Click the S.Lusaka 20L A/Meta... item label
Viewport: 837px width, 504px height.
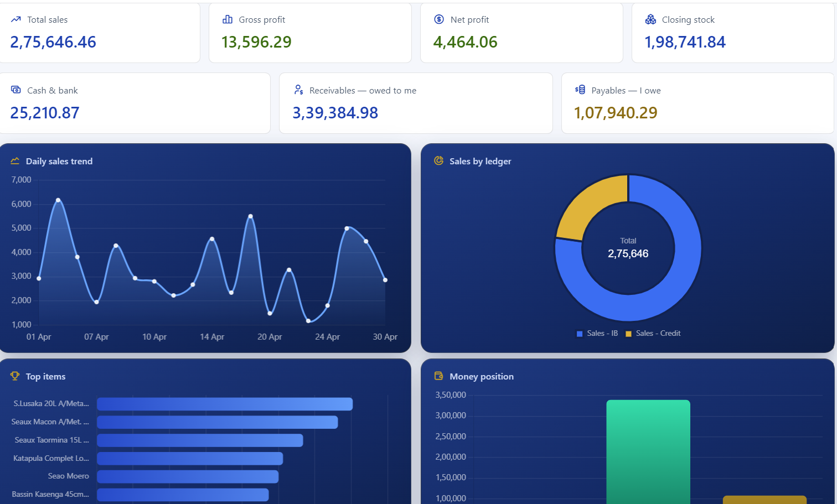point(51,404)
